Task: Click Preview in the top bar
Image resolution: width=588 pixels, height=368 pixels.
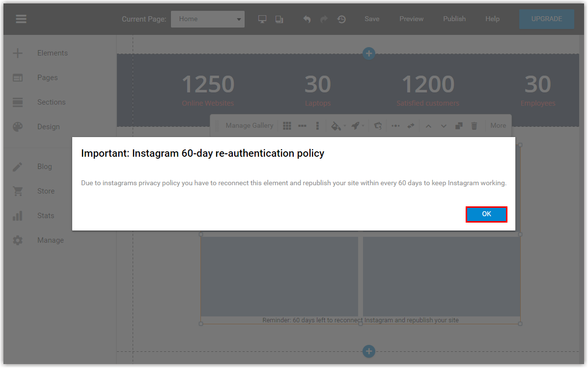Action: (x=411, y=19)
